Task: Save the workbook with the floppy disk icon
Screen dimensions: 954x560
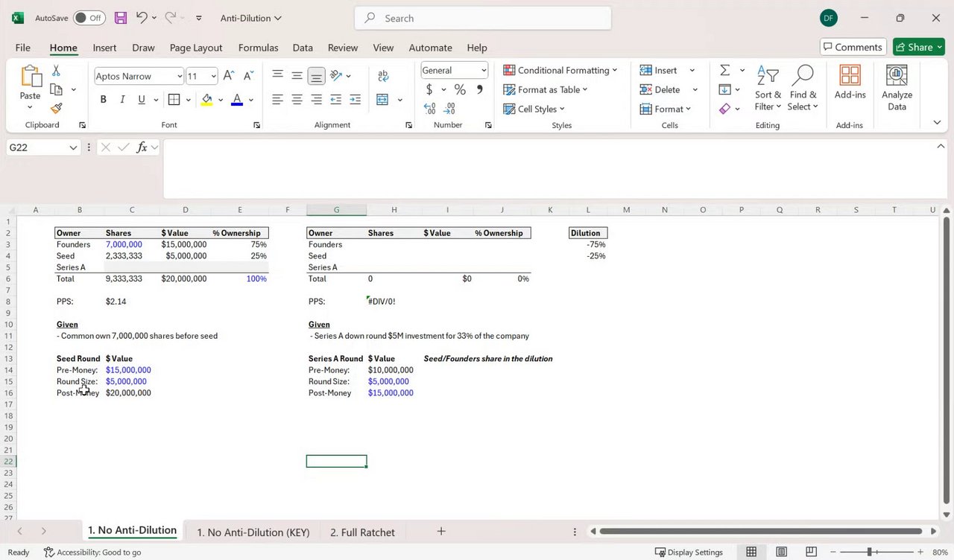Action: click(120, 18)
